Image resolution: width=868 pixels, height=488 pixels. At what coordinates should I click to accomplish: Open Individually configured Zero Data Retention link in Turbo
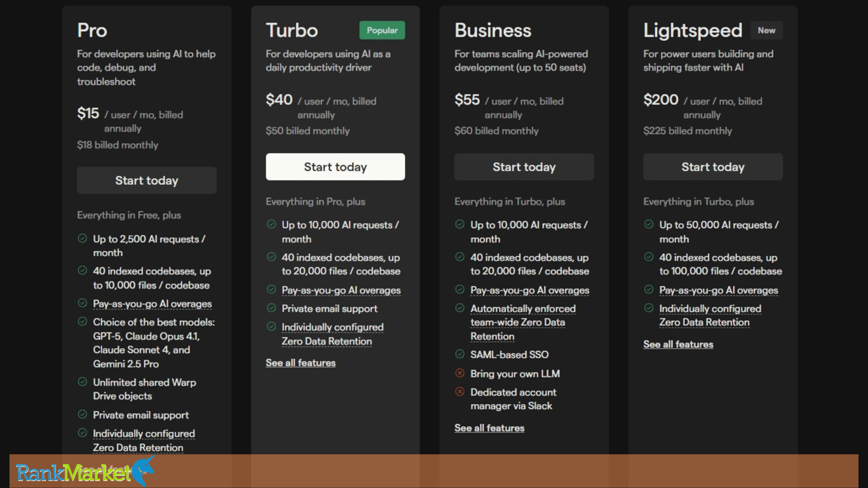tap(333, 334)
